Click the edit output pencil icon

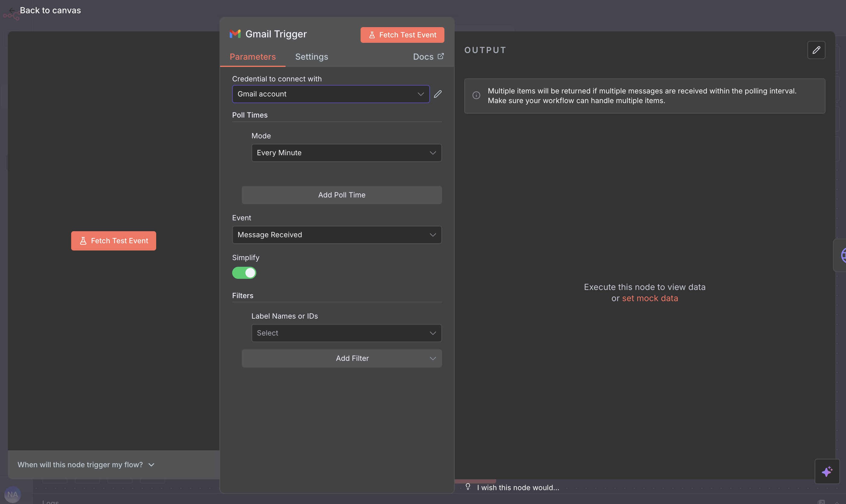pos(816,50)
